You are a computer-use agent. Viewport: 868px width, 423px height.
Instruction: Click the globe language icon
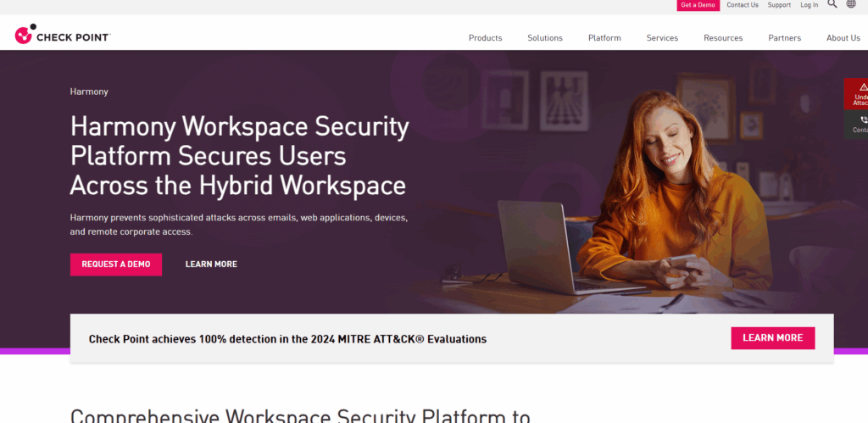[851, 4]
